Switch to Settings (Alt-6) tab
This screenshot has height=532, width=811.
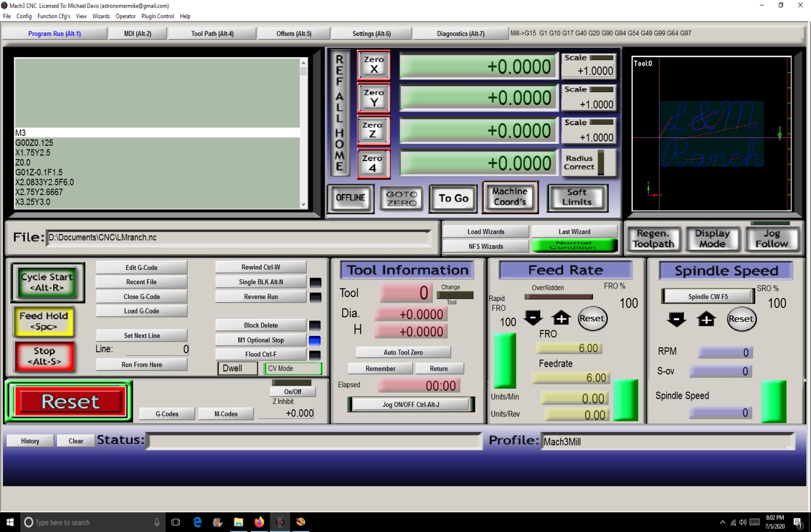[371, 33]
